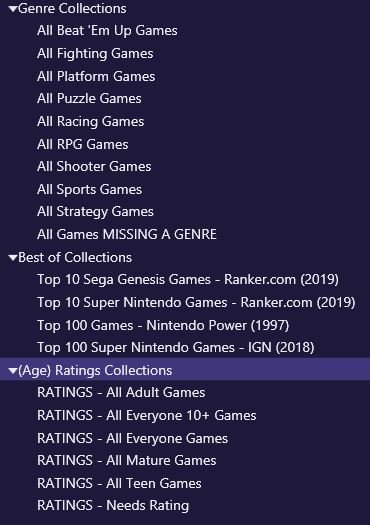Image resolution: width=370 pixels, height=525 pixels.
Task: Select All Fighting Games collection
Action: [95, 54]
